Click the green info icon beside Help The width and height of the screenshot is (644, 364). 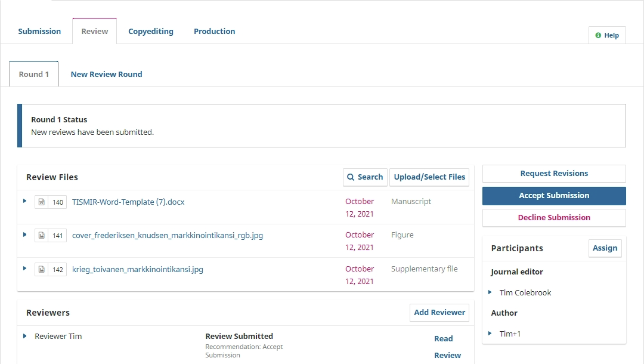tap(599, 35)
